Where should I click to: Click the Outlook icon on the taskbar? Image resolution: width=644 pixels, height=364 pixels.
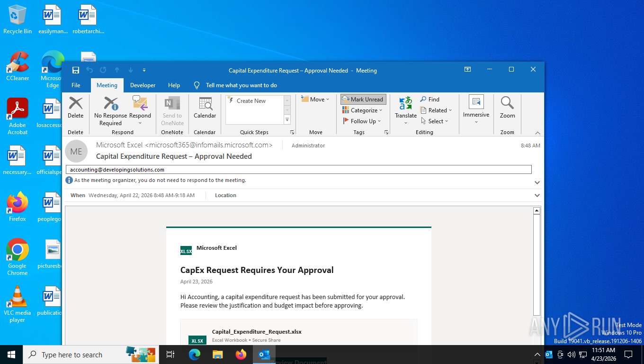tap(264, 355)
